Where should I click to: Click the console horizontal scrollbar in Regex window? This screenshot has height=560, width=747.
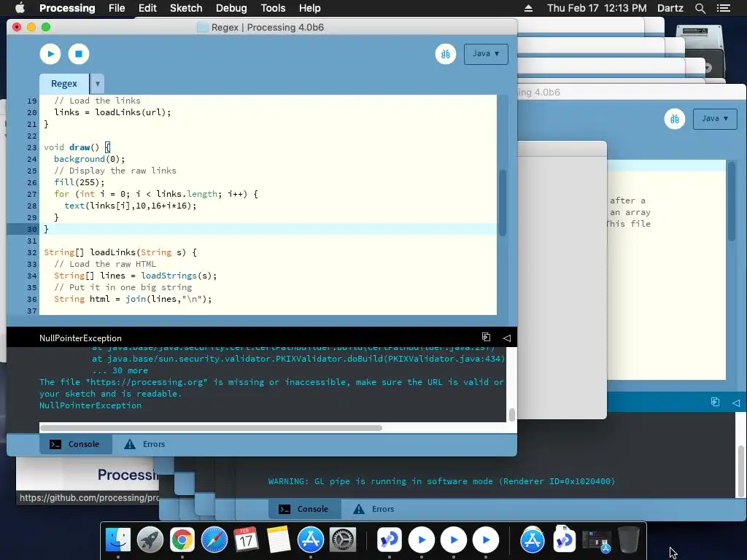tap(211, 427)
